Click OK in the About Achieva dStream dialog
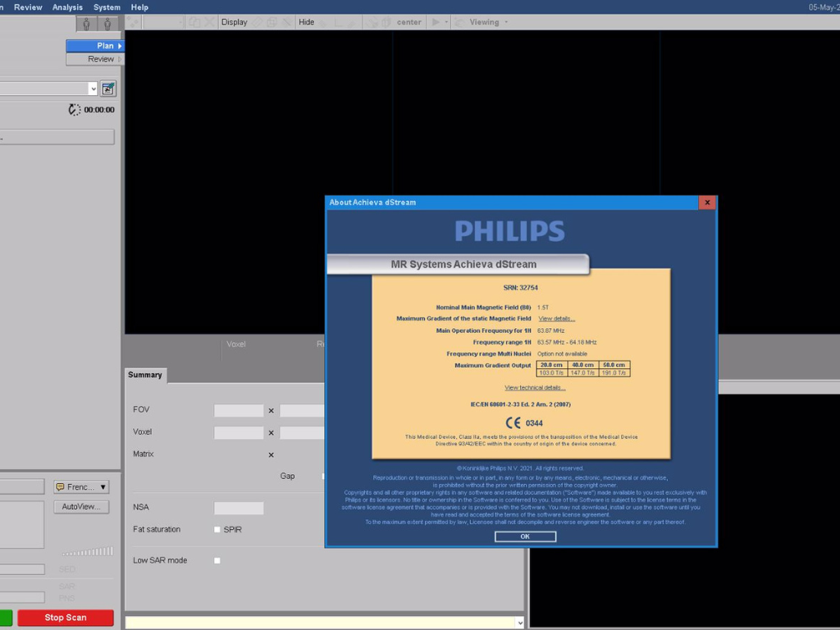Viewport: 840px width, 630px height. 525,536
